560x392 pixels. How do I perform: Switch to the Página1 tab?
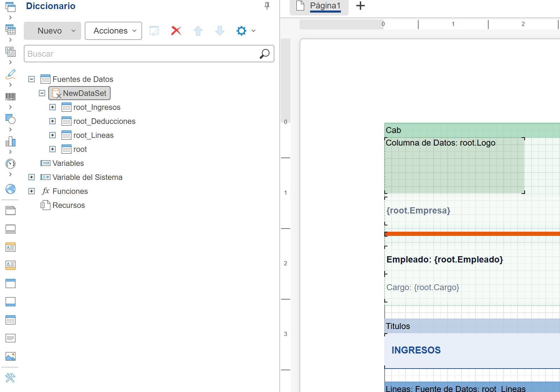(319, 6)
